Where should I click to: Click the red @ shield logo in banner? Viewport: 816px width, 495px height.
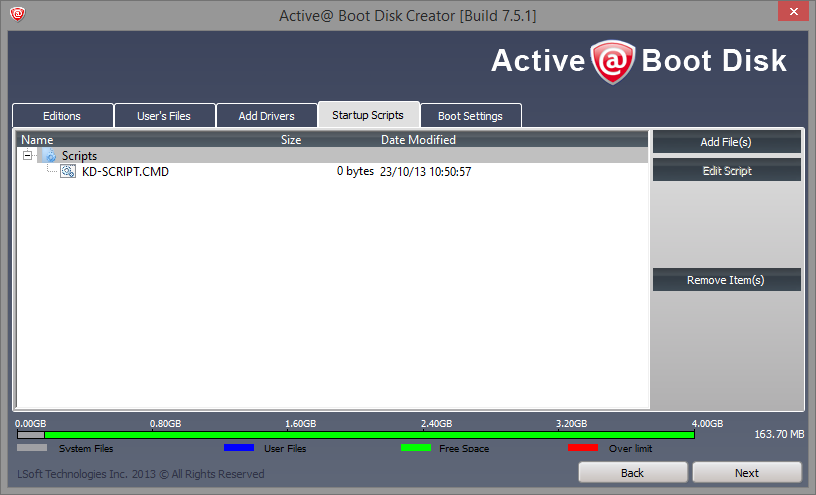[x=613, y=62]
